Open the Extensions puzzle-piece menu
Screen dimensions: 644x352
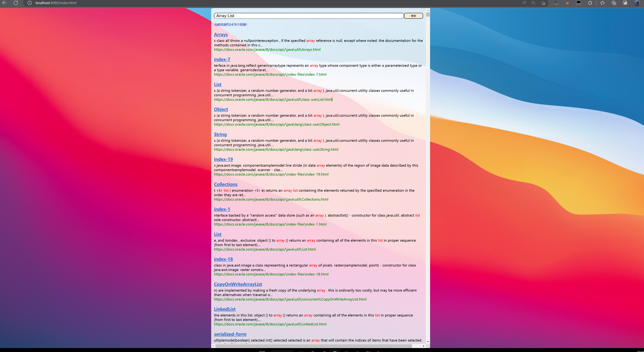point(590,3)
